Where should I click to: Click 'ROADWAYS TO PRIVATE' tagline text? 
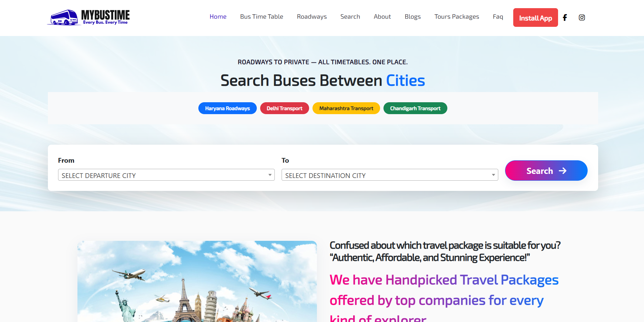(323, 62)
